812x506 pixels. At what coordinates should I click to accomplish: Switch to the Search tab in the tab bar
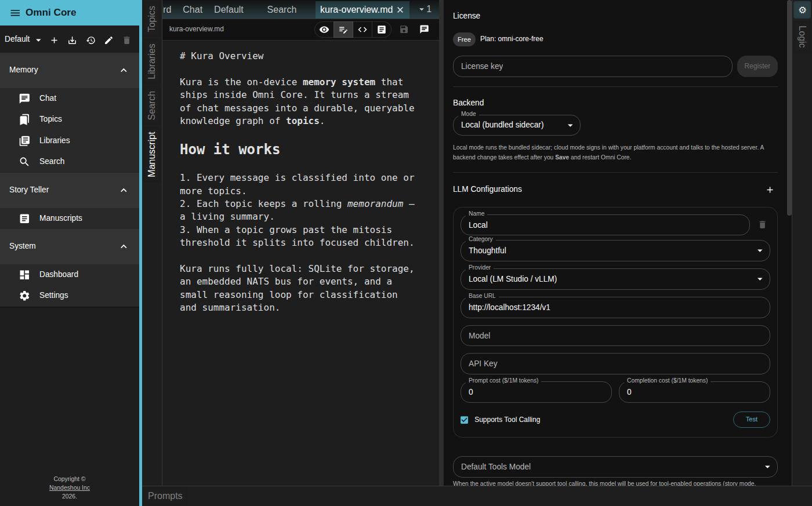click(282, 9)
